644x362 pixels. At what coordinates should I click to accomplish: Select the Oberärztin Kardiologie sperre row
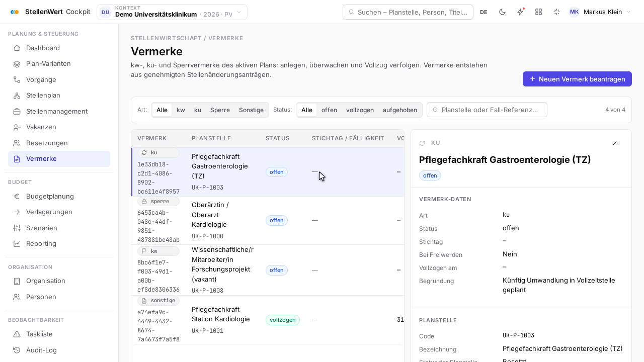click(x=268, y=220)
